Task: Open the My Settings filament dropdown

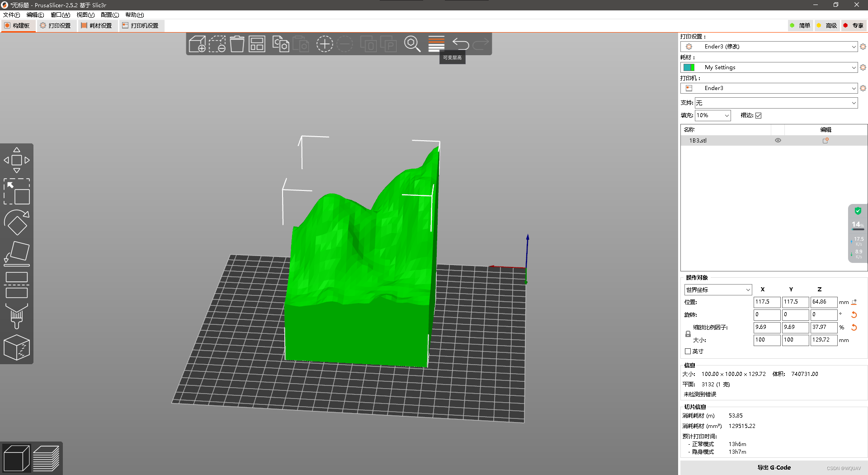Action: pyautogui.click(x=769, y=67)
